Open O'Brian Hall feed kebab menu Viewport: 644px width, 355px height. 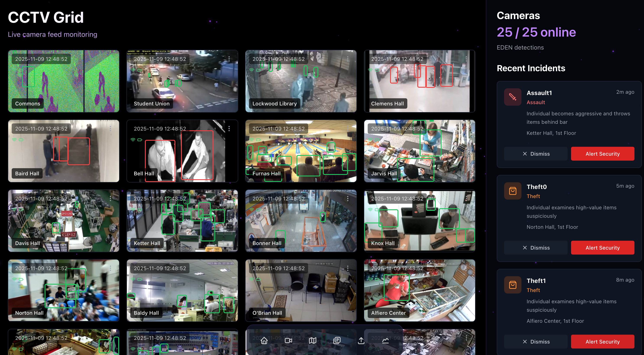pos(348,268)
